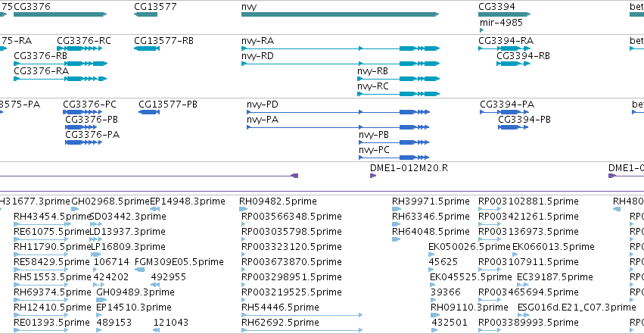Select the RH54446.5prime EST

[302, 315]
